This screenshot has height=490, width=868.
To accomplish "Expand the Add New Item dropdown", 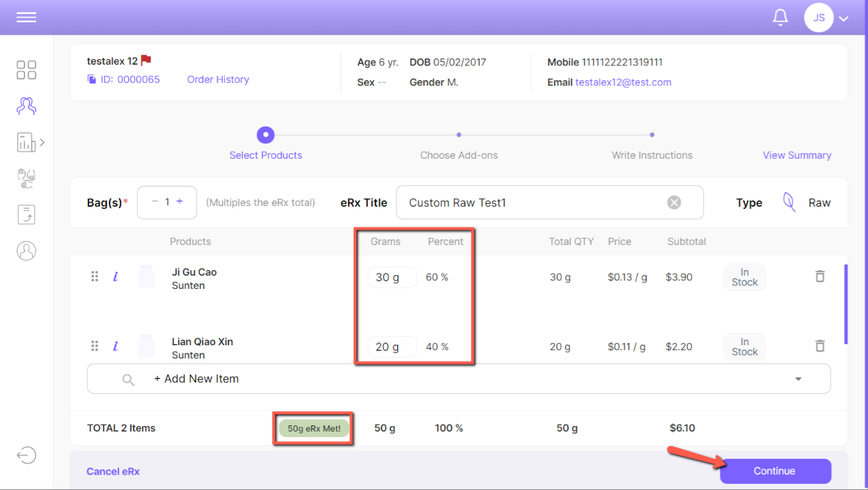I will coord(798,379).
